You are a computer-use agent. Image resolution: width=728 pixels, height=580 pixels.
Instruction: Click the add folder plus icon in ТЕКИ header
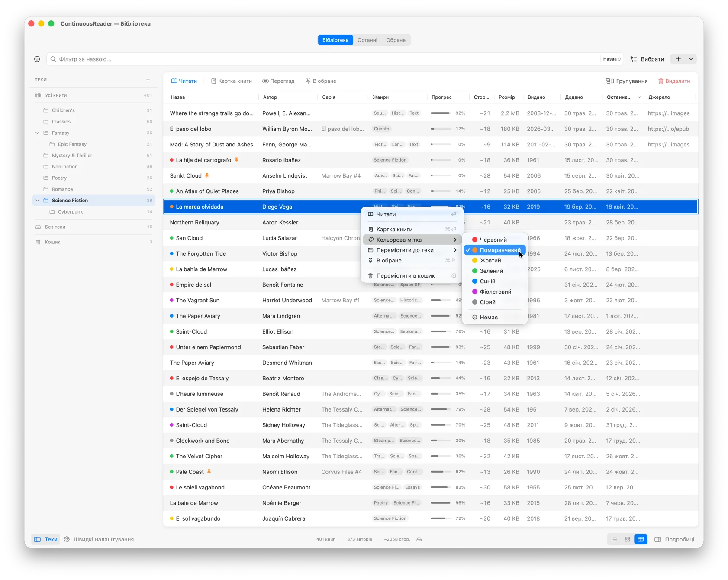(x=148, y=80)
